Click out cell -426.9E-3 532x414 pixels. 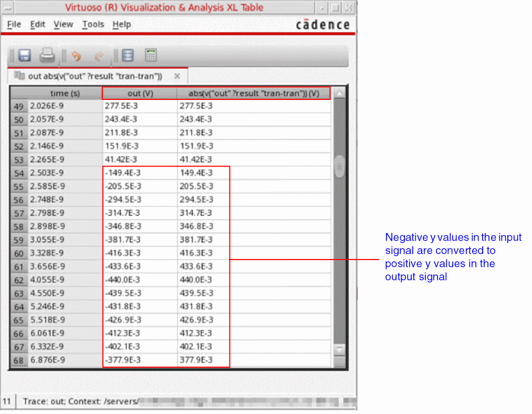coord(140,320)
